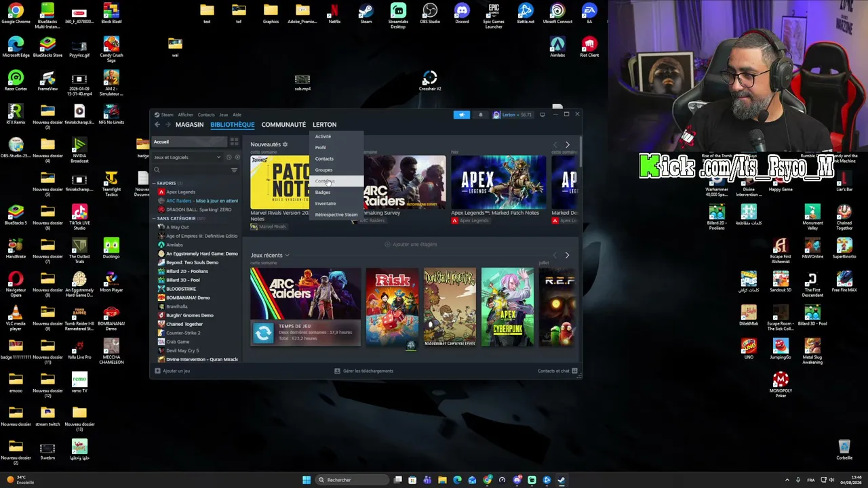Screen dimensions: 868x488
Task: Open the Lerton account dropdown
Action: pyautogui.click(x=513, y=115)
